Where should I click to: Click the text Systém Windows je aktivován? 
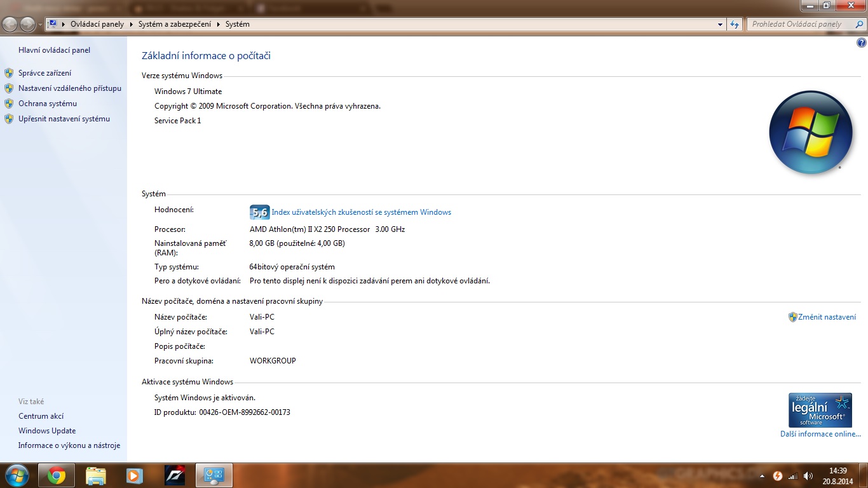(x=205, y=398)
